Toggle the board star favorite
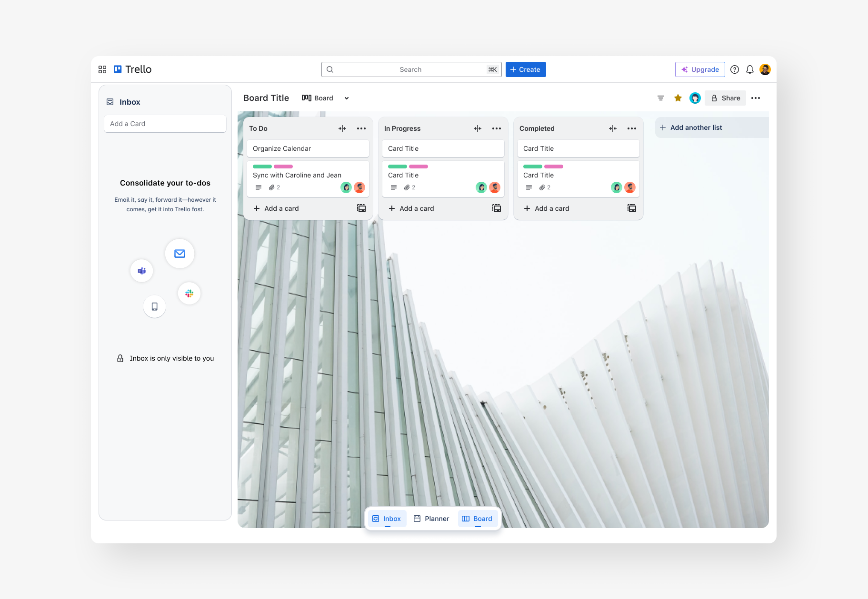The height and width of the screenshot is (599, 868). click(678, 98)
